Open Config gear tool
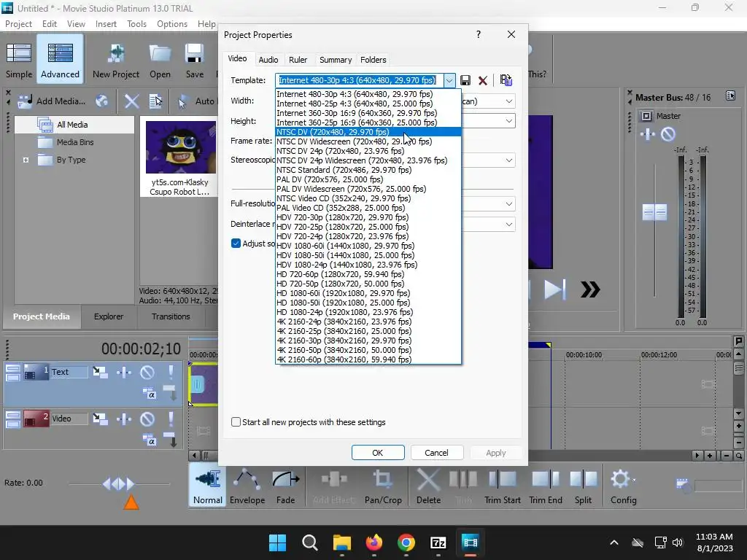 pos(623,486)
